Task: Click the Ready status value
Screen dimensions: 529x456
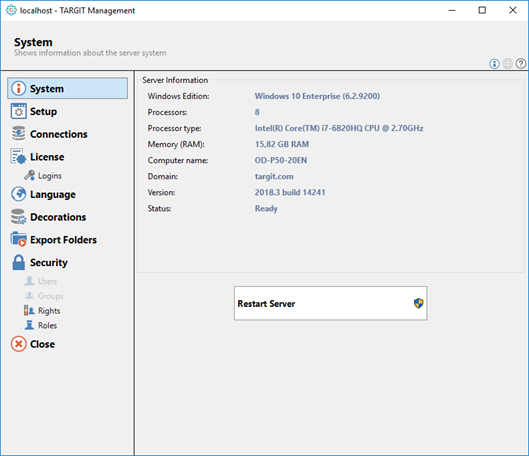Action: (x=266, y=209)
